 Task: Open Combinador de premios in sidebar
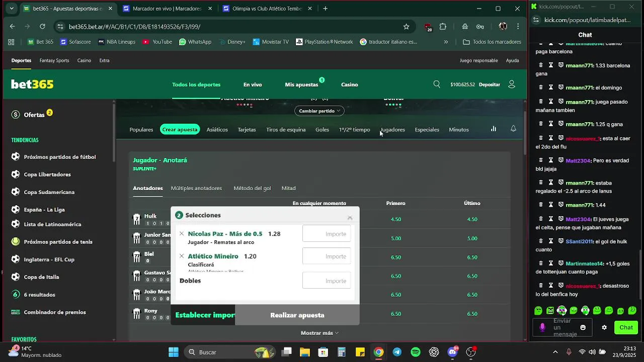pyautogui.click(x=55, y=312)
